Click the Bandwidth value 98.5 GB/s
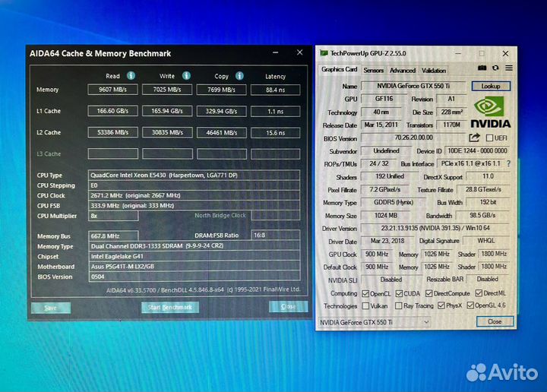This screenshot has width=547, height=392. click(482, 215)
